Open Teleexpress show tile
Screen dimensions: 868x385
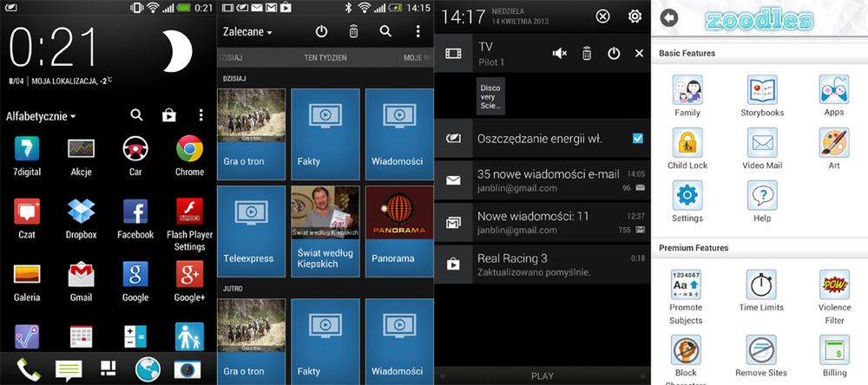[251, 232]
